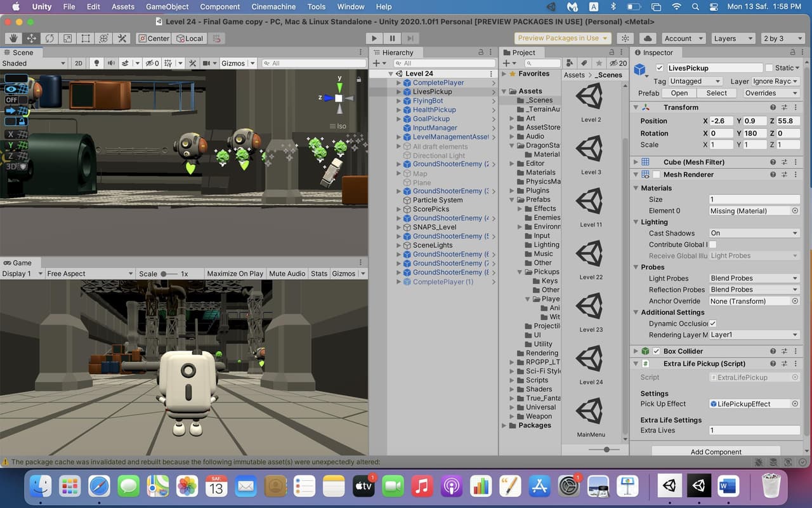
Task: Open Unity Collab cloud services icon
Action: [648, 38]
